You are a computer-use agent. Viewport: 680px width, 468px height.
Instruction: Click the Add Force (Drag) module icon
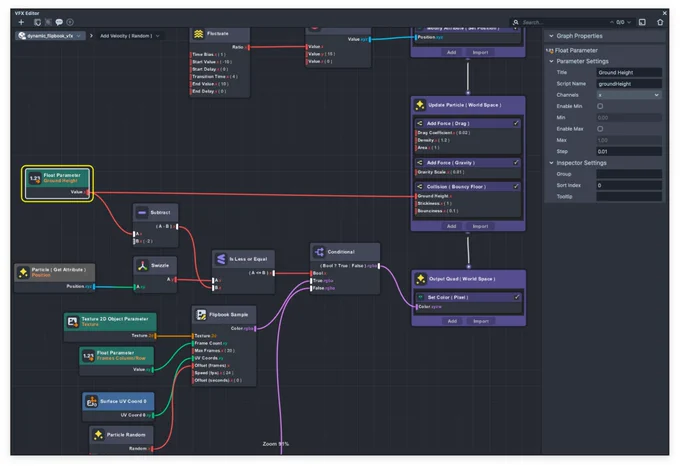419,124
